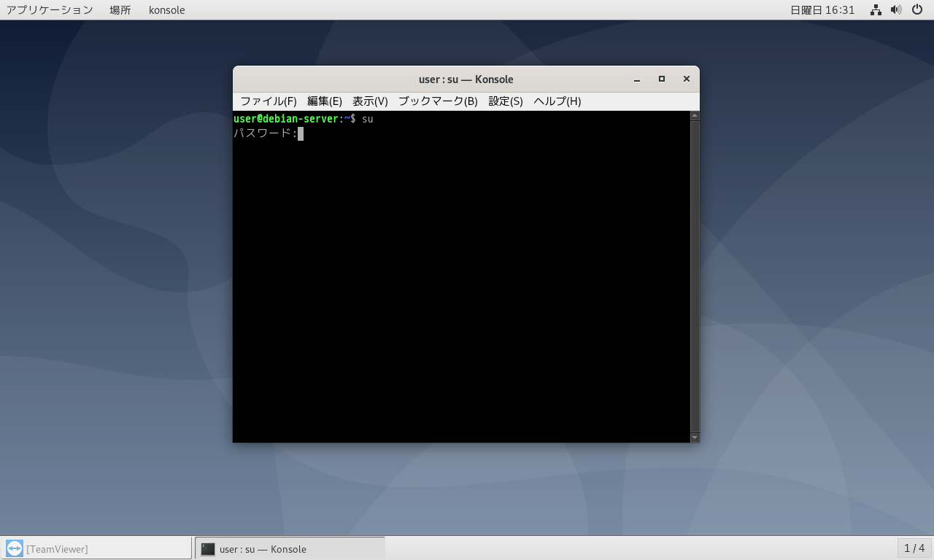Open the ブックマーク(B) menu
The image size is (934, 560).
click(438, 101)
